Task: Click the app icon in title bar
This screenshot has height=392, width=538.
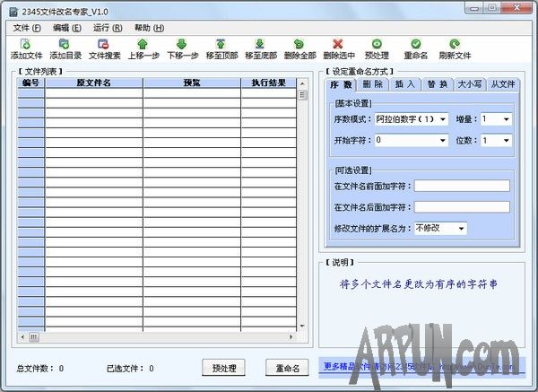Action: point(13,12)
